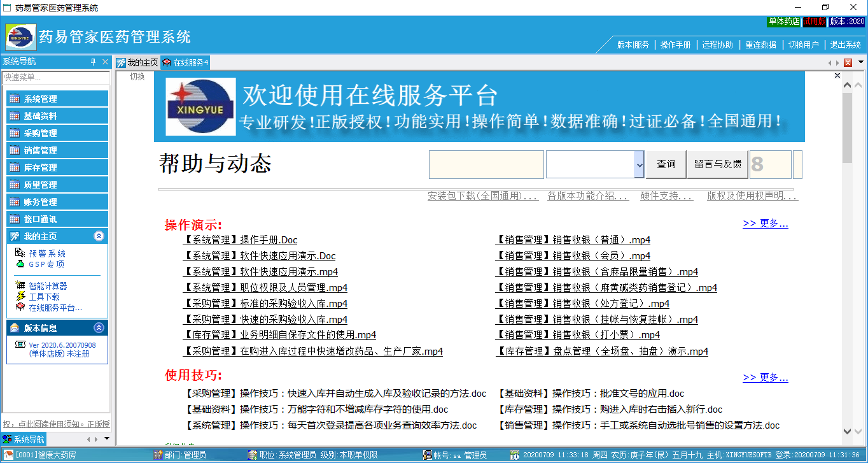The width and height of the screenshot is (868, 463).
Task: Click the 系统管理 grid icon
Action: [15, 99]
